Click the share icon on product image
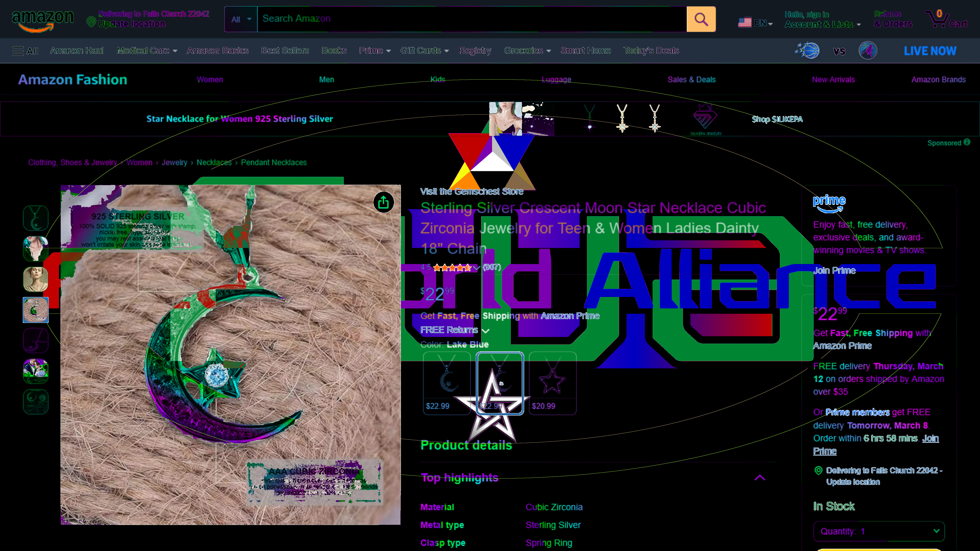The height and width of the screenshot is (551, 980). tap(383, 202)
